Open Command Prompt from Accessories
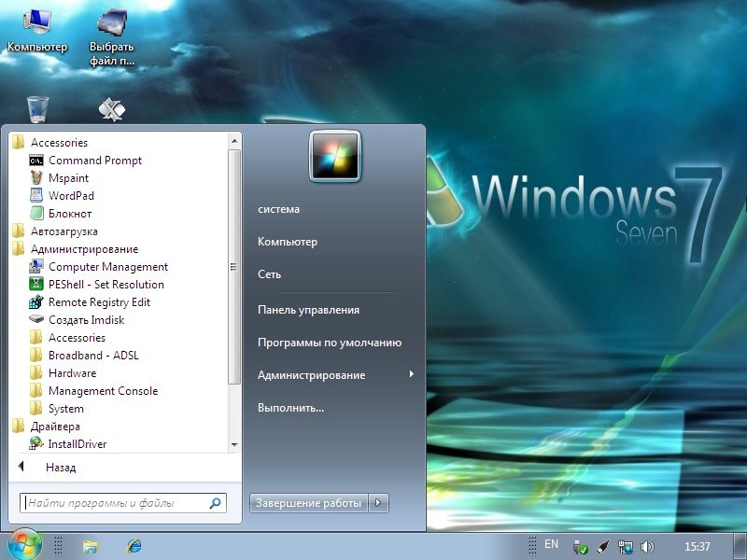The image size is (747, 560). click(x=86, y=161)
